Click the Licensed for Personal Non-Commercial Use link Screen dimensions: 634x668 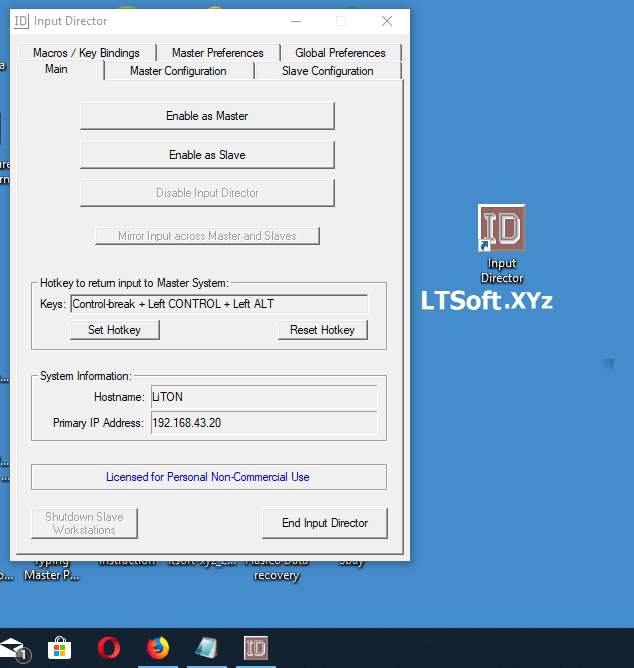(208, 477)
